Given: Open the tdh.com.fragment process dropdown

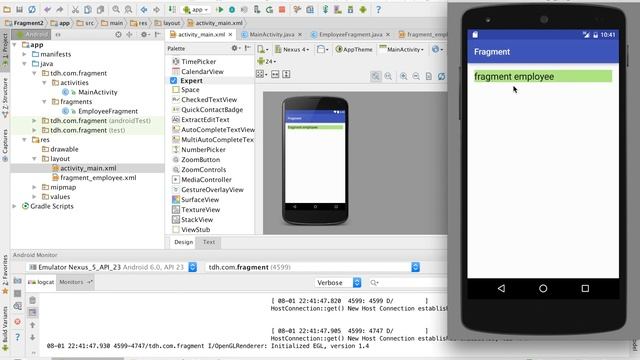Looking at the screenshot, I should 313,267.
